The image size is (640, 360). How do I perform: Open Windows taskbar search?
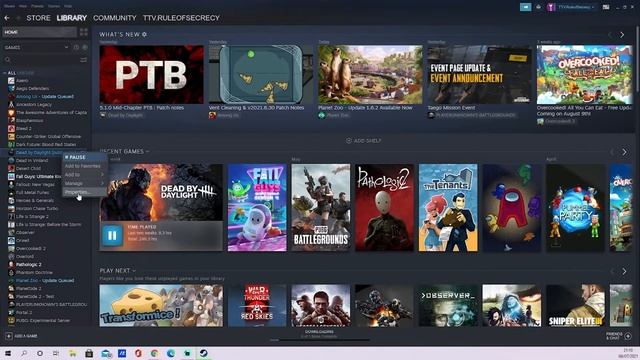24,353
